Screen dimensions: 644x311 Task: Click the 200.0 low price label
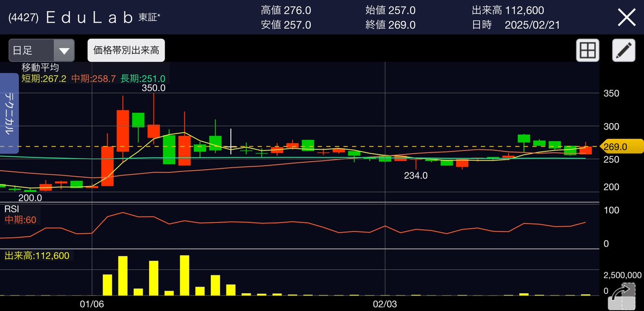(x=30, y=198)
